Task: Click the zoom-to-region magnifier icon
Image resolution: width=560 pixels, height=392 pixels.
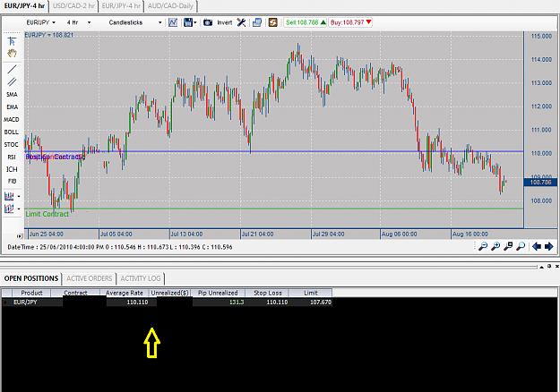Action: pyautogui.click(x=508, y=246)
